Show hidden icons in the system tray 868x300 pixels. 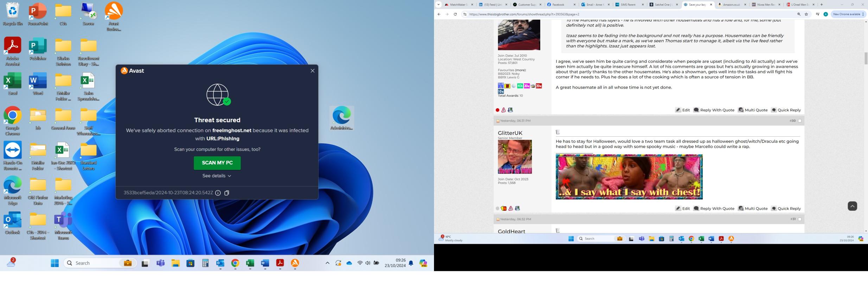tap(327, 263)
